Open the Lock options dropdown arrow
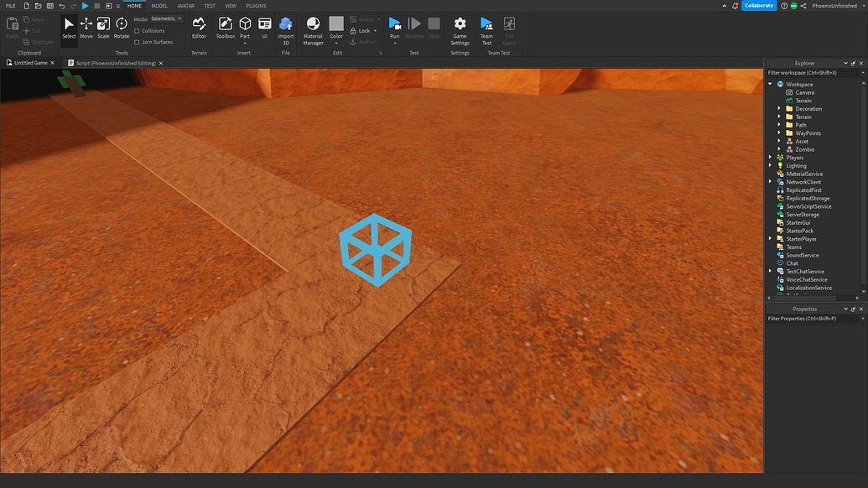Image resolution: width=868 pixels, height=488 pixels. pyautogui.click(x=376, y=31)
